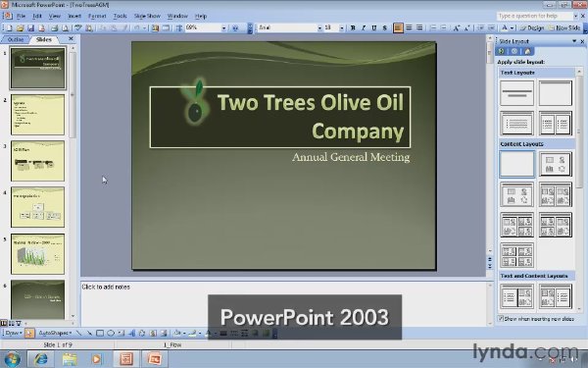Underline the selected text
Image resolution: width=588 pixels, height=368 pixels.
click(374, 28)
